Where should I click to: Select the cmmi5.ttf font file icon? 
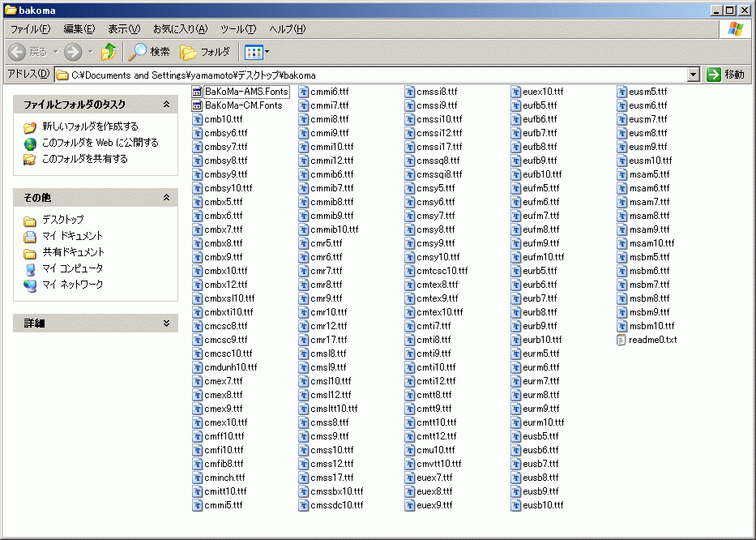[x=197, y=505]
